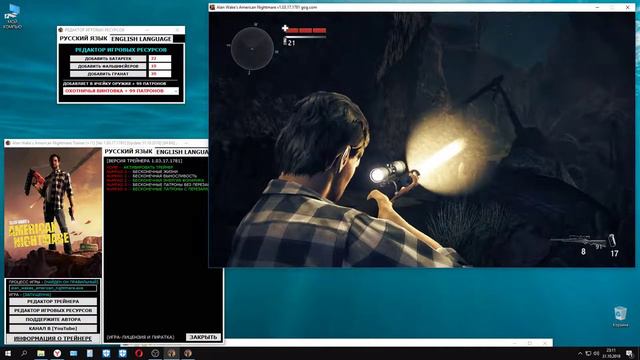Open Opera browser from the taskbar
This screenshot has width=640, height=360.
click(139, 353)
